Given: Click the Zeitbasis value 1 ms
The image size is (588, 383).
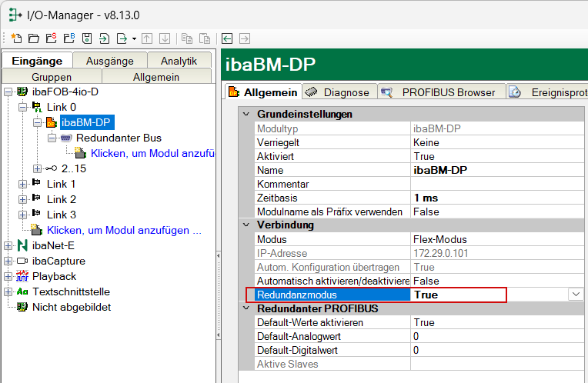Looking at the screenshot, I should [497, 198].
